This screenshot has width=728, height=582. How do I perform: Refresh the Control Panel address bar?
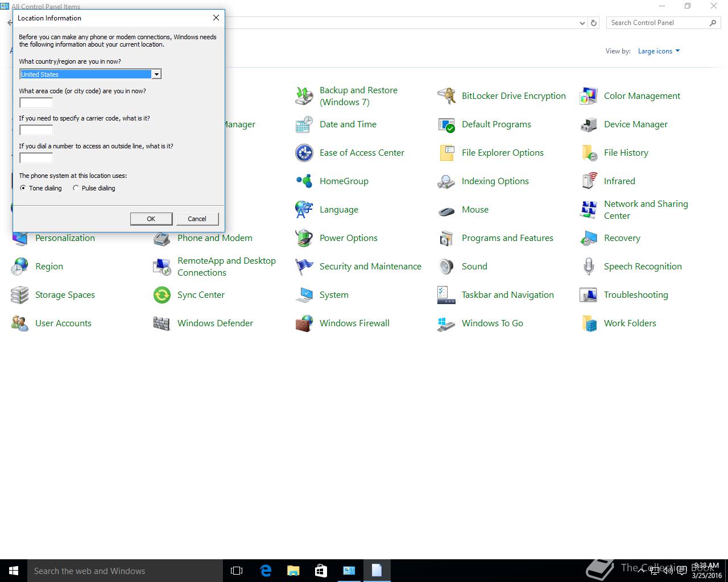[594, 23]
